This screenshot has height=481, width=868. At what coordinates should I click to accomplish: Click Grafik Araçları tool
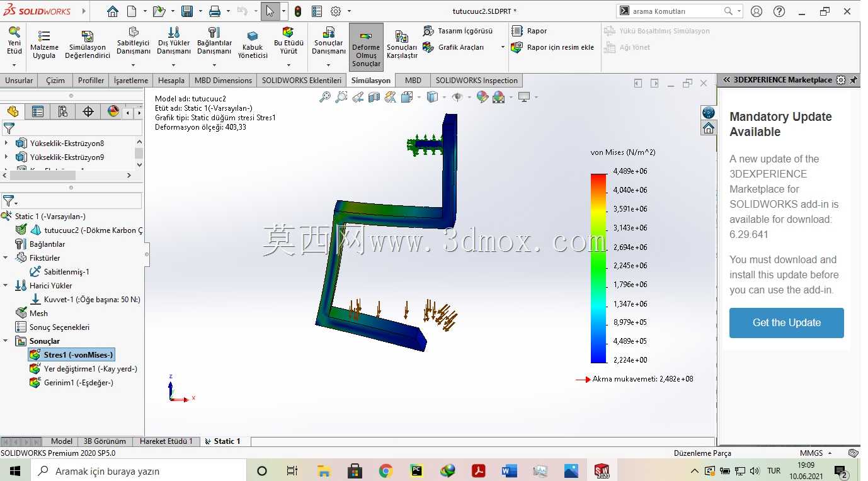tap(454, 47)
